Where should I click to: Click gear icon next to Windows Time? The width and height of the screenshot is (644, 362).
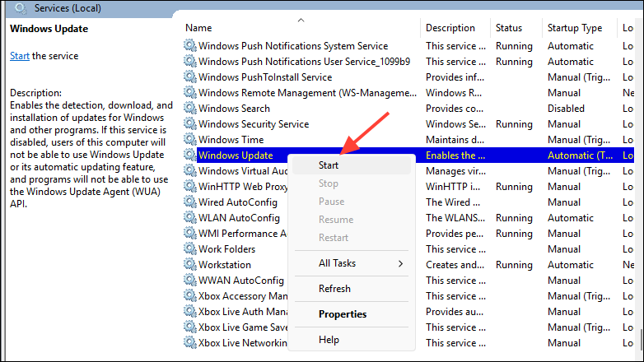189,139
